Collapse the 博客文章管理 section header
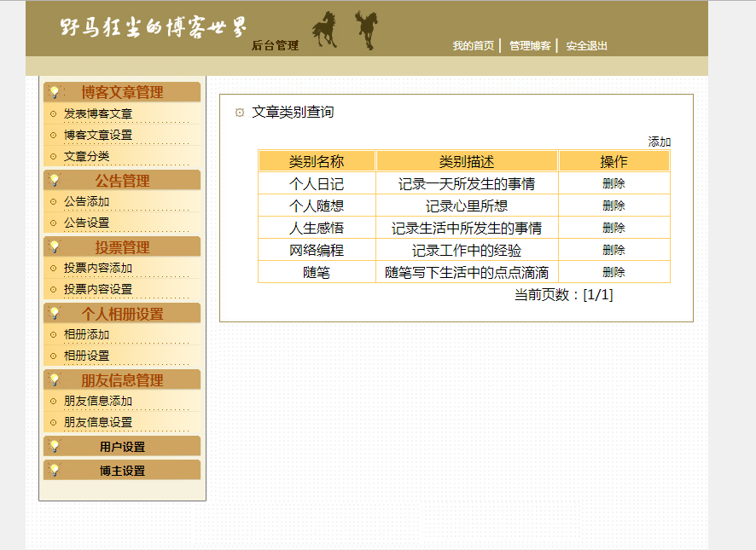The width and height of the screenshot is (756, 550). pyautogui.click(x=122, y=91)
